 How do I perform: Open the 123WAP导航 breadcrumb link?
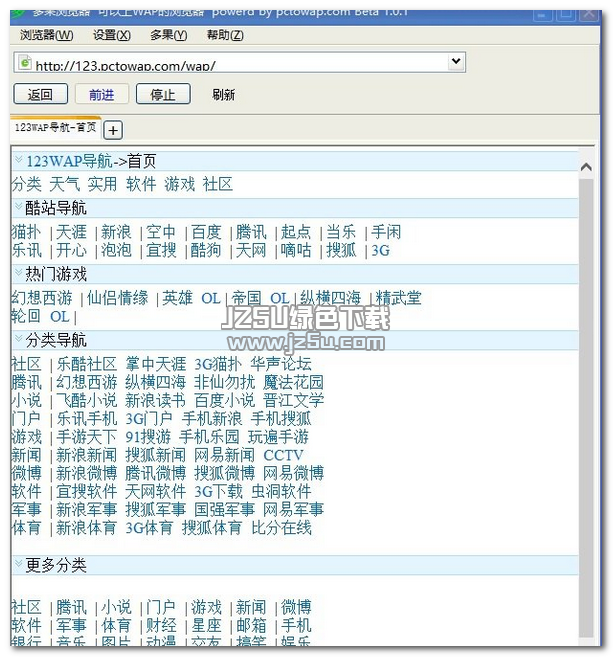[x=70, y=161]
